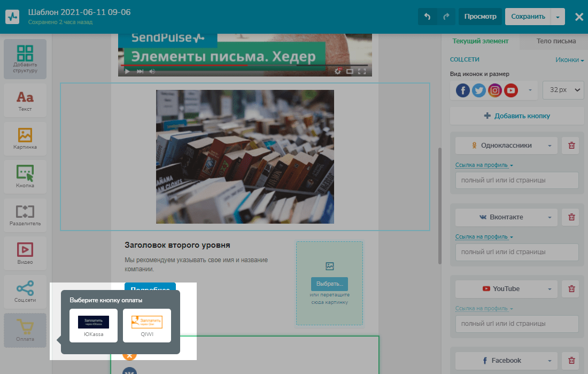Select the Text element tool
The height and width of the screenshot is (374, 588).
(x=25, y=101)
